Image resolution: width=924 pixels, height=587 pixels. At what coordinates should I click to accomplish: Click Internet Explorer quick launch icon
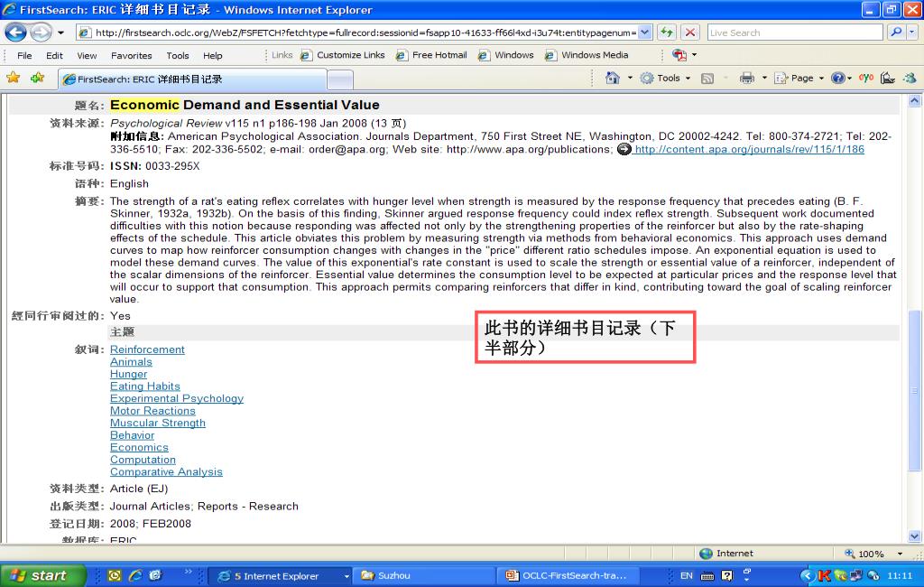[x=135, y=576]
